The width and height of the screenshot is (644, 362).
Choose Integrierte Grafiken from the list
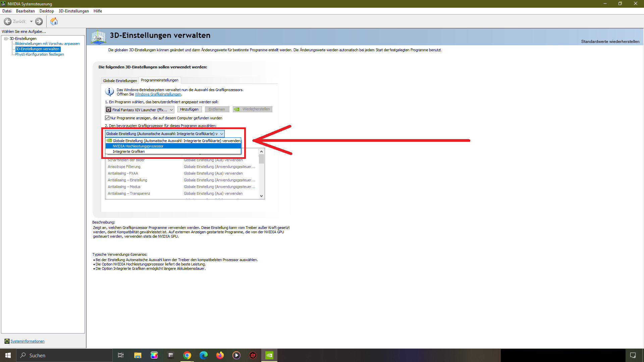(129, 152)
